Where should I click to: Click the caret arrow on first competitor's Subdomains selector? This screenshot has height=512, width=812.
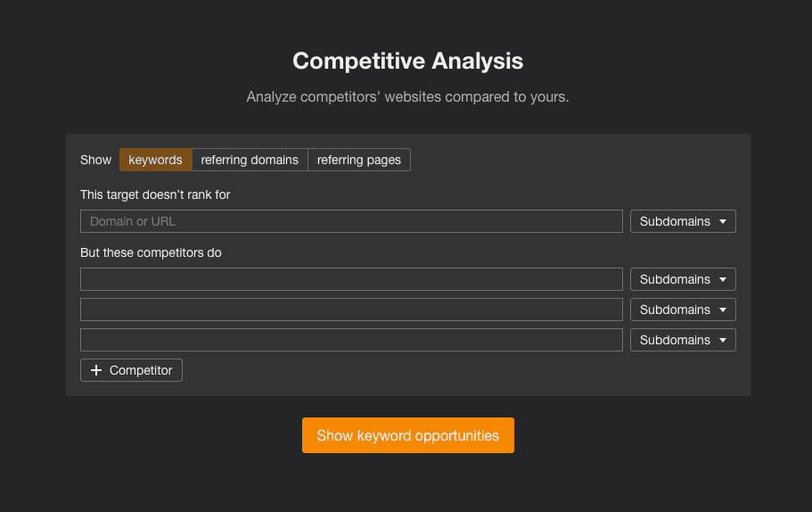coord(723,279)
